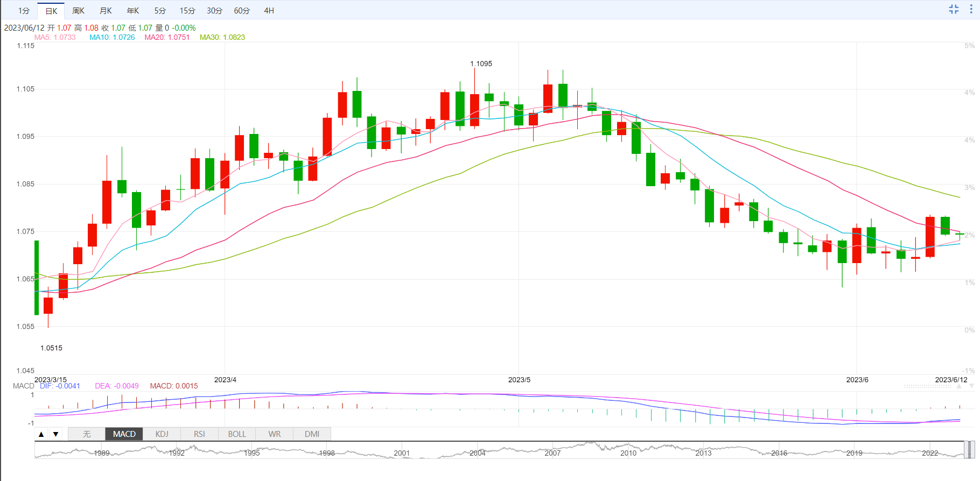The height and width of the screenshot is (481, 980).
Task: Click 2007 region on the overview timeline
Action: click(x=552, y=453)
